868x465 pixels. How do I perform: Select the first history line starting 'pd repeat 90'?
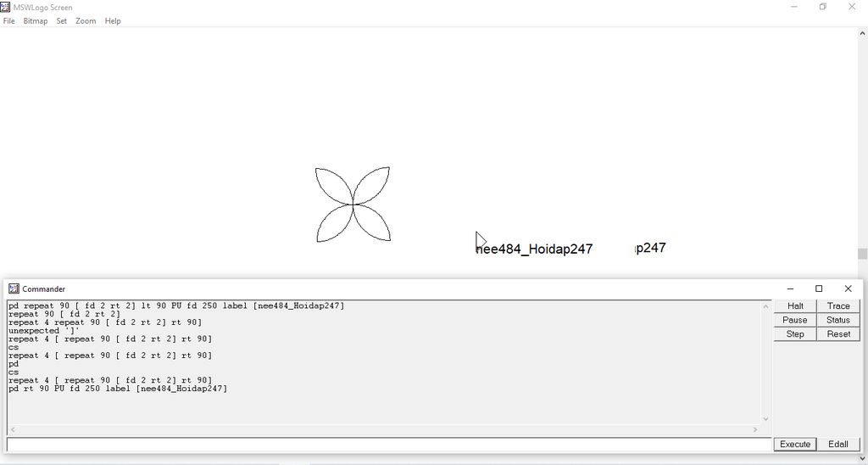tap(176, 306)
